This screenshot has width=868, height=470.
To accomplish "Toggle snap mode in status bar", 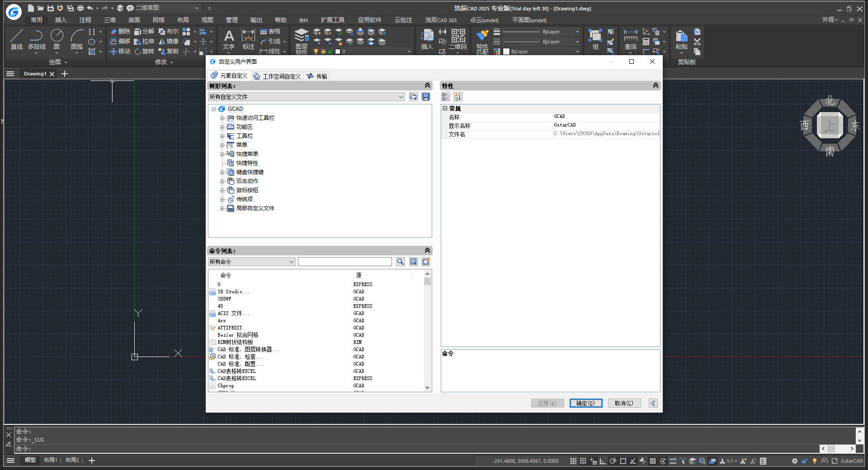I will pyautogui.click(x=573, y=461).
